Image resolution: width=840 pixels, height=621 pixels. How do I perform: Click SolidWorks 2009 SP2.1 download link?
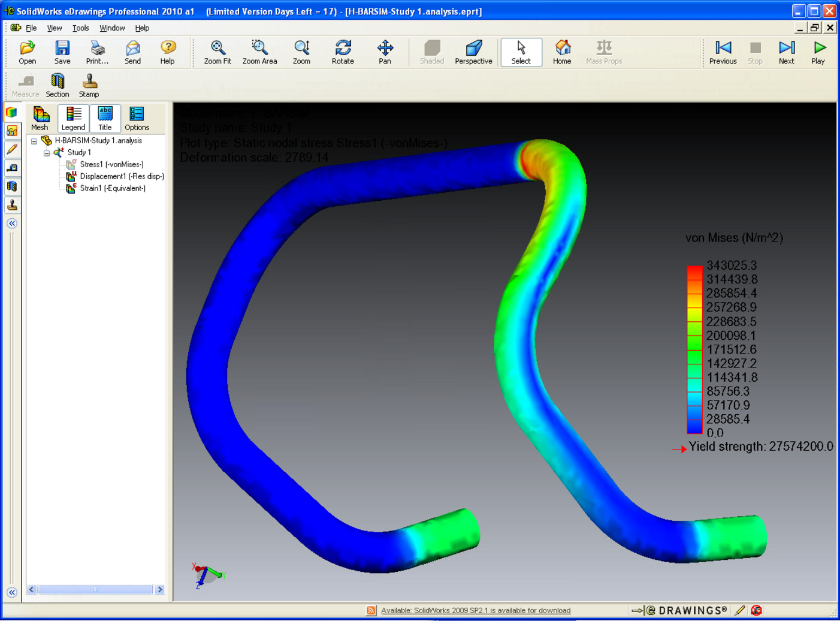point(475,611)
